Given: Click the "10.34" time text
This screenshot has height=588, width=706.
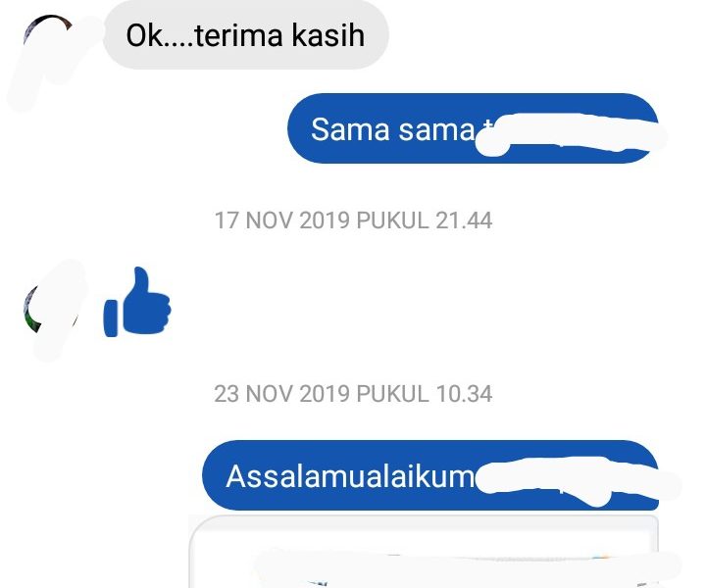Looking at the screenshot, I should pyautogui.click(x=464, y=394).
